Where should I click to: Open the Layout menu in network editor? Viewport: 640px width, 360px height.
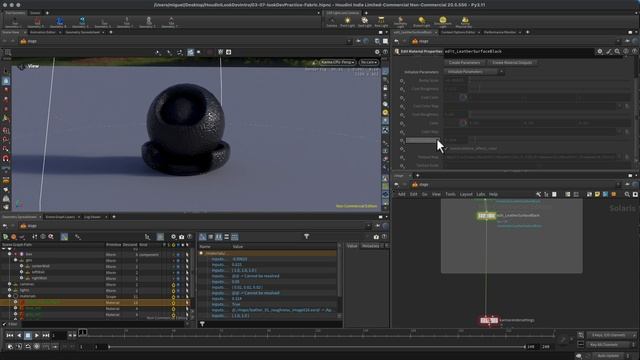click(x=466, y=194)
